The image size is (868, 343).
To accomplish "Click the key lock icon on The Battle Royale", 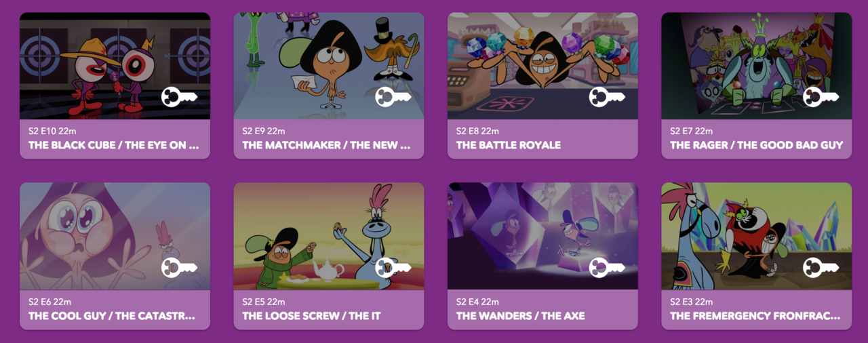I will click(607, 97).
